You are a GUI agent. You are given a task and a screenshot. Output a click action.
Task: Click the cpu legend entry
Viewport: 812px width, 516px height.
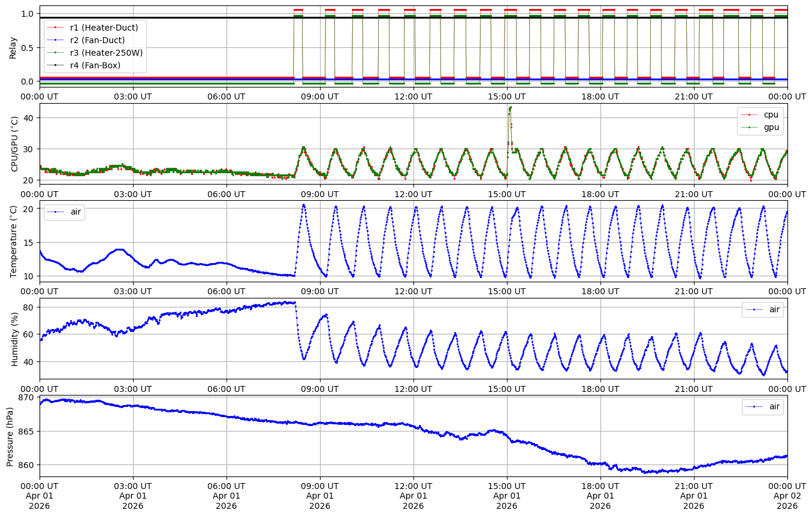pos(771,114)
